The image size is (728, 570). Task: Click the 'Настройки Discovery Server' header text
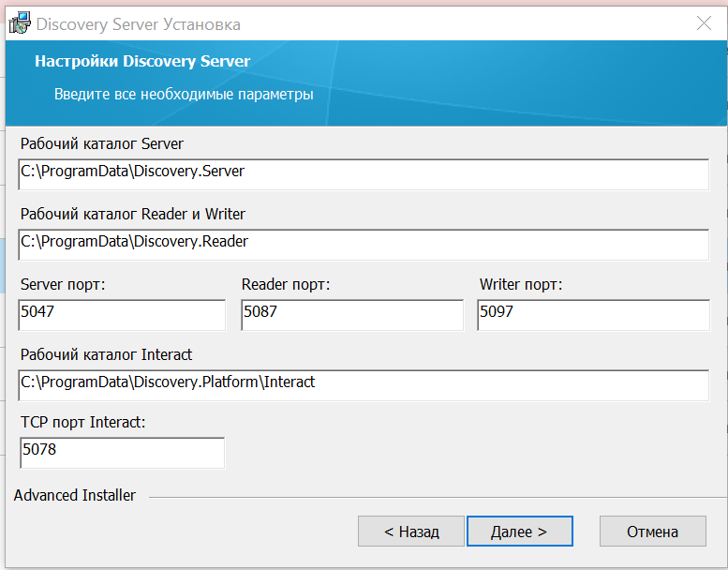coord(142,62)
